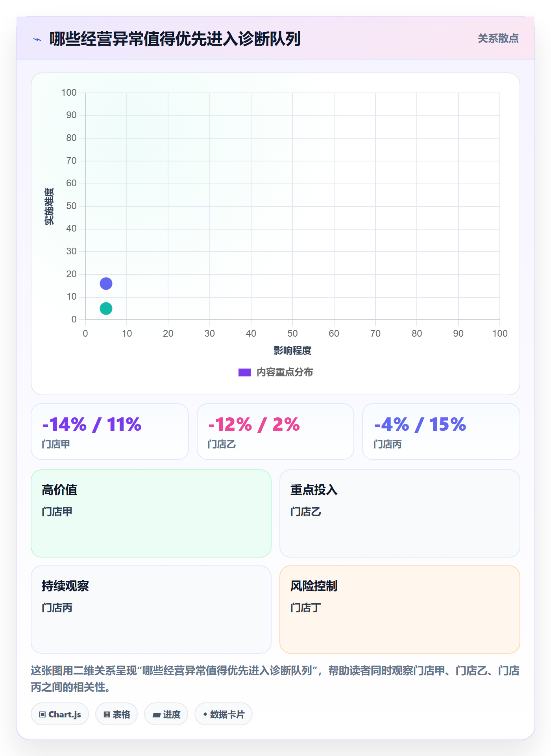Click 门店丁 text in 风险控制 card
The width and height of the screenshot is (551, 756).
pos(306,608)
